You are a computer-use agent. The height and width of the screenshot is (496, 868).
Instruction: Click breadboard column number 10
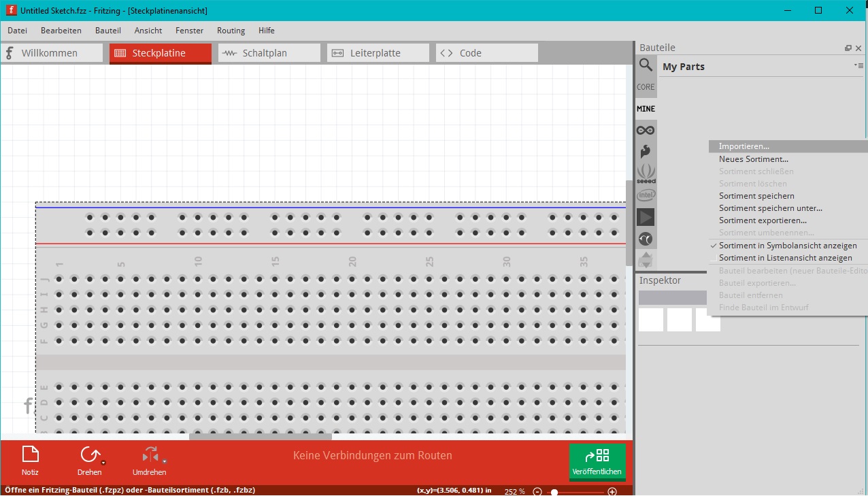pos(198,261)
